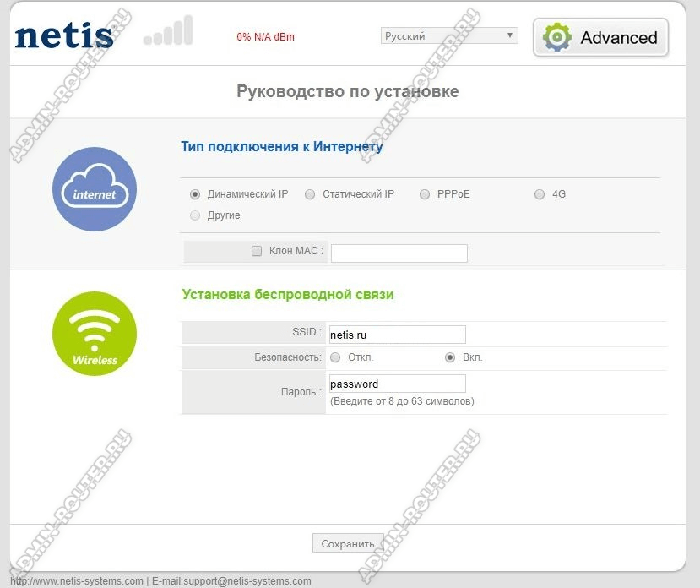
Task: Select Динамический IP connection type
Action: 196,194
